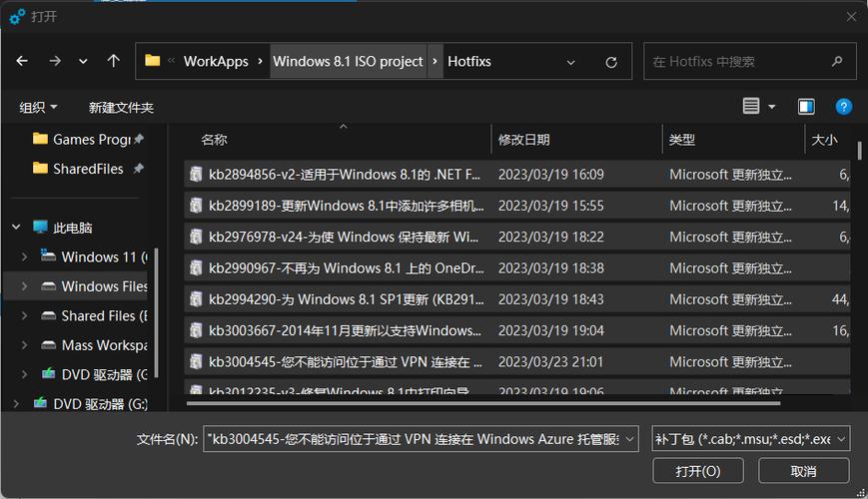868x499 pixels.
Task: Expand Windows 11 drive node
Action: (x=24, y=256)
